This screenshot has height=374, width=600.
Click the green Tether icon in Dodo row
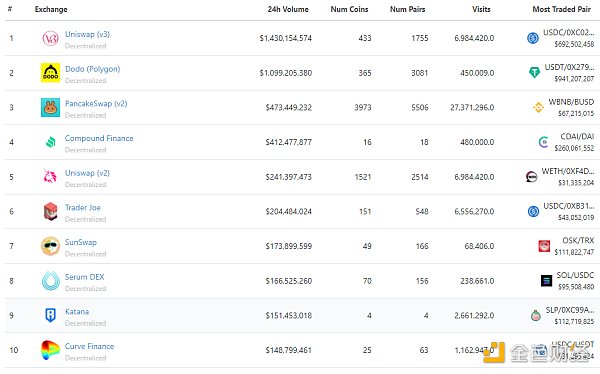click(x=534, y=72)
